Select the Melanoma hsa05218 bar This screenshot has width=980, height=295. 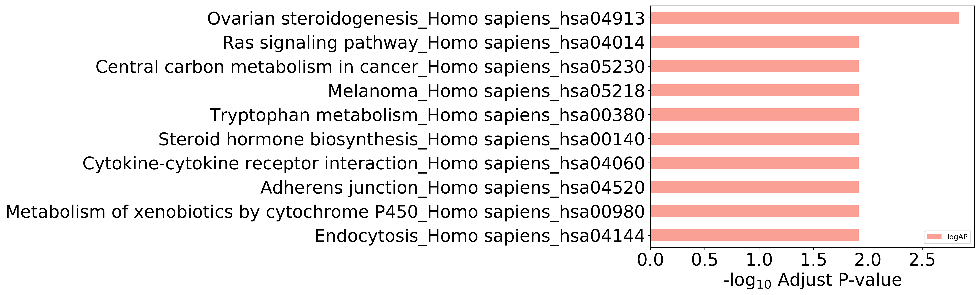click(754, 91)
